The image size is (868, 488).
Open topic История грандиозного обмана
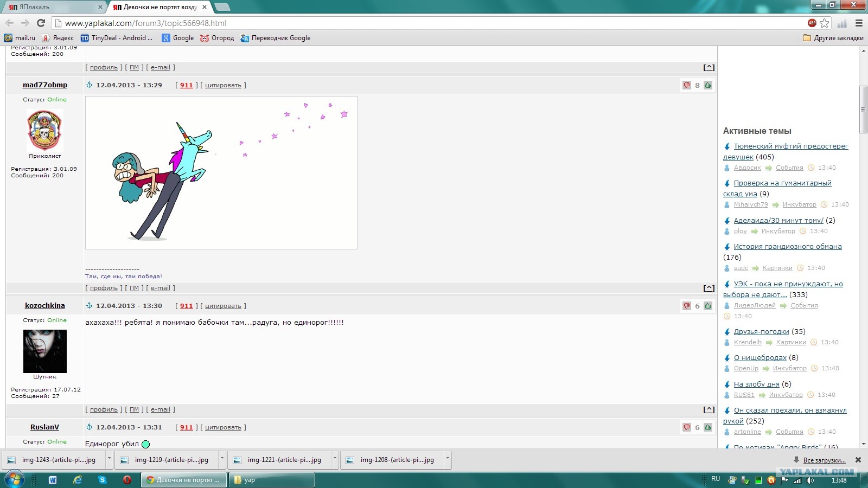pyautogui.click(x=788, y=246)
